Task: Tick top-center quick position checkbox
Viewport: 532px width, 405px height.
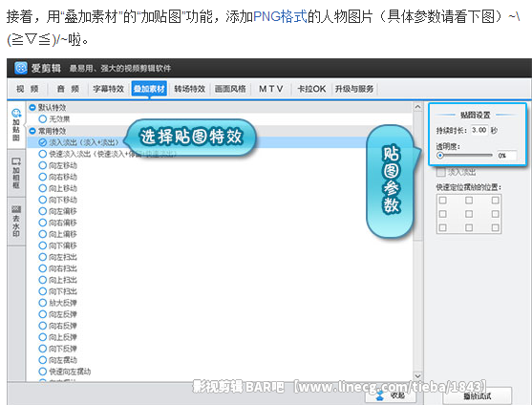Action: point(469,201)
